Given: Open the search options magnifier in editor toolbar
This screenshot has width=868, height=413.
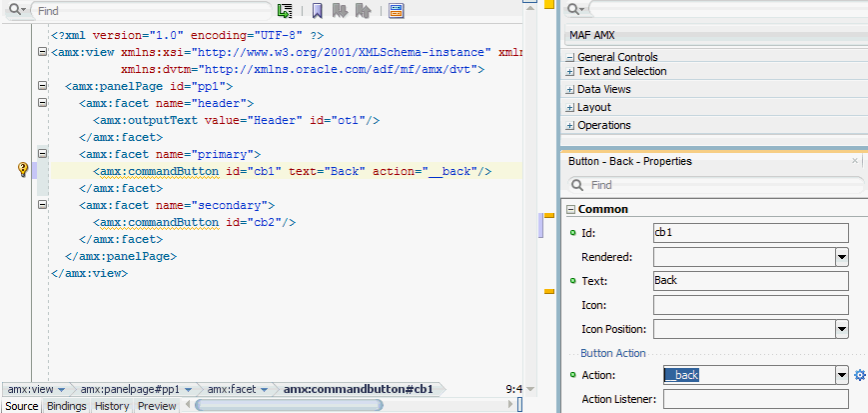Looking at the screenshot, I should (17, 10).
